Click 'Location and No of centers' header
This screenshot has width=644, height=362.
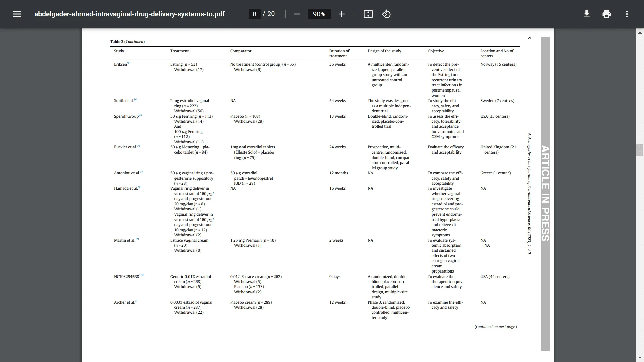pyautogui.click(x=497, y=53)
